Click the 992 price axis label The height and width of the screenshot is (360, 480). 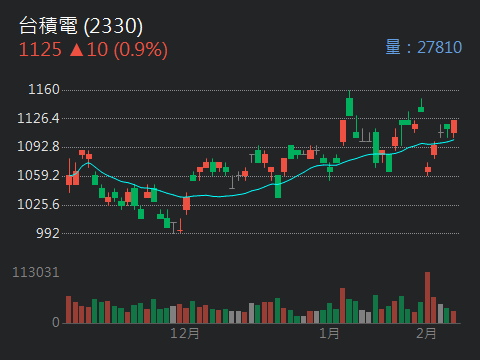click(x=48, y=233)
